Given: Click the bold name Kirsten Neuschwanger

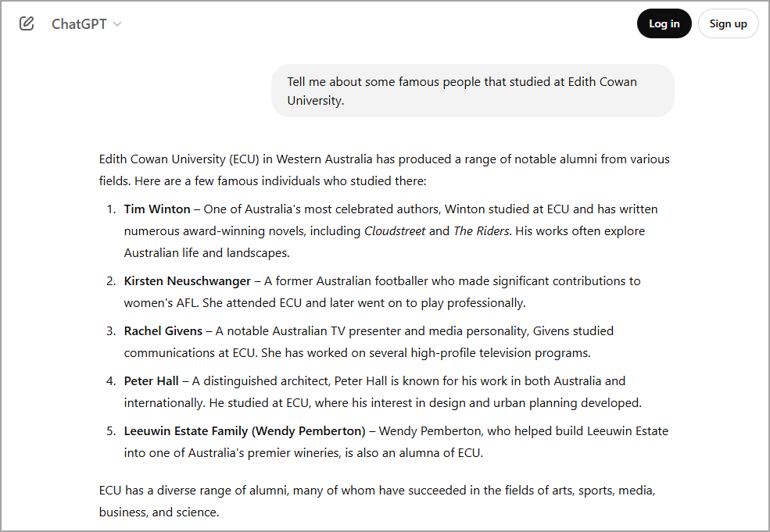Looking at the screenshot, I should pos(188,281).
